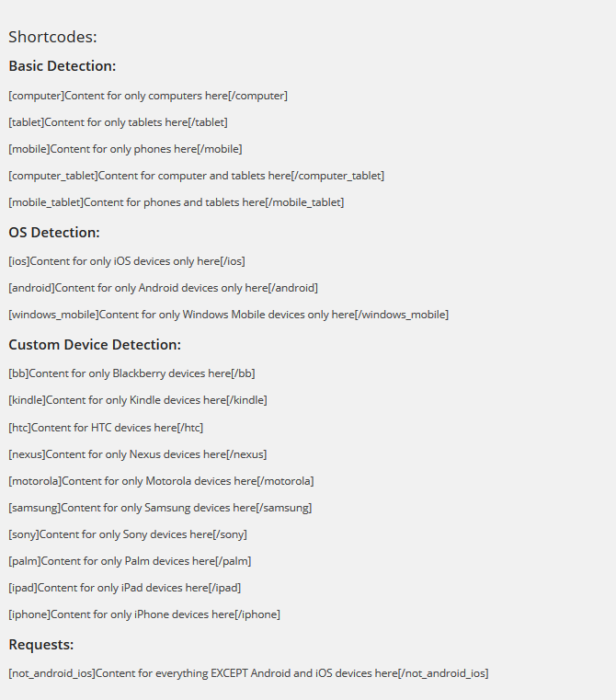Click the [tablet] shortcode example
The width and height of the screenshot is (616, 700).
[x=118, y=122]
